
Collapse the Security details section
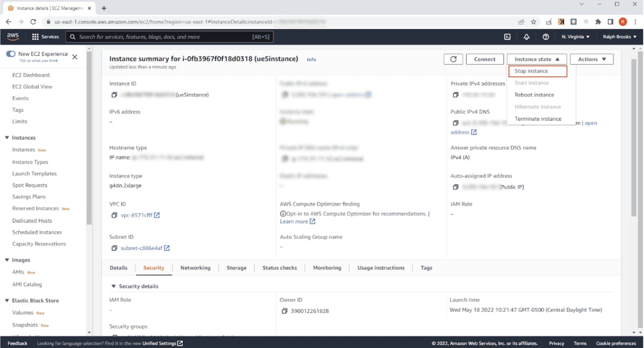pos(113,286)
